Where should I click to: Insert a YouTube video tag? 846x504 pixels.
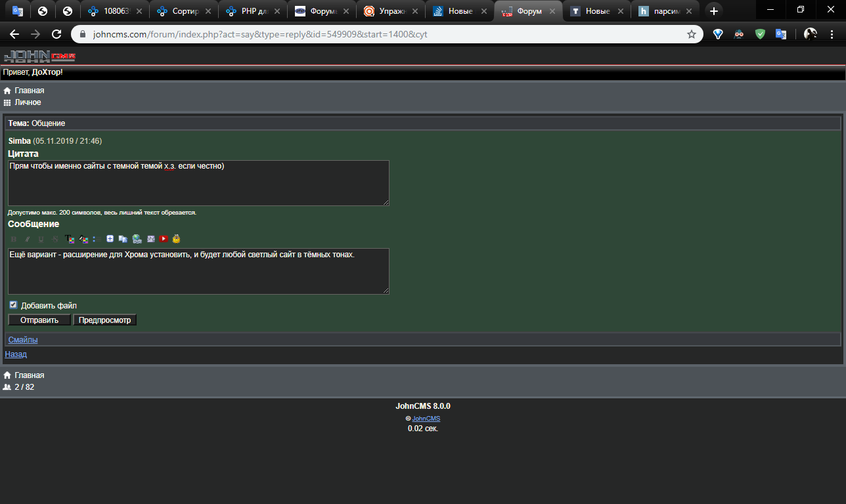click(x=164, y=239)
